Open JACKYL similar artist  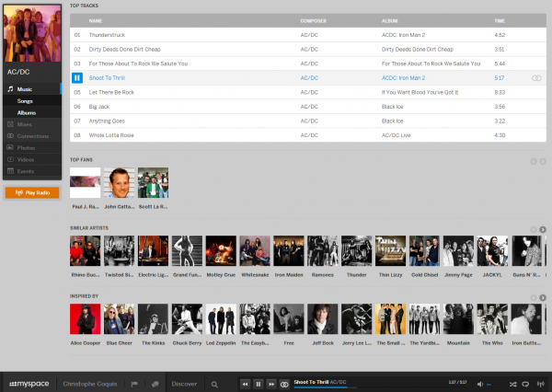coord(492,251)
